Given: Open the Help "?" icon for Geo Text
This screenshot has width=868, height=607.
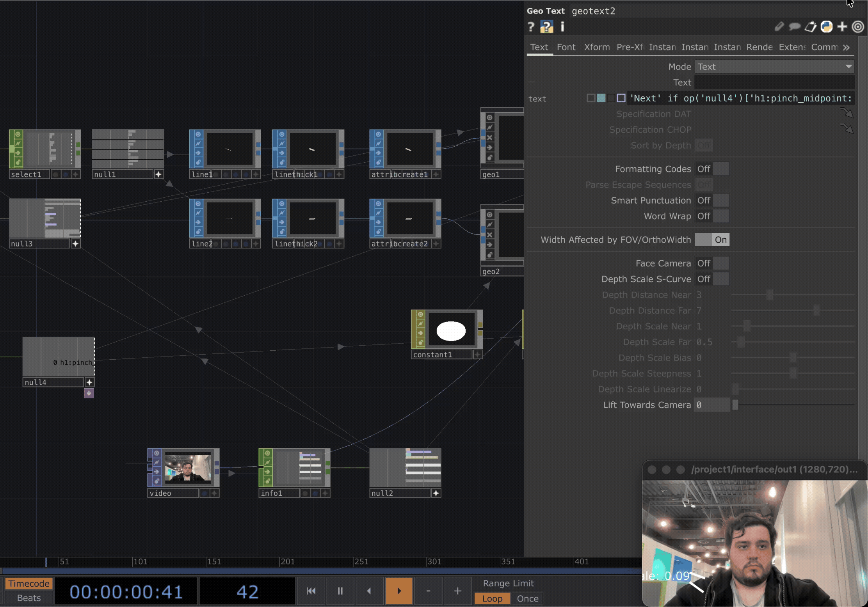Looking at the screenshot, I should tap(531, 27).
